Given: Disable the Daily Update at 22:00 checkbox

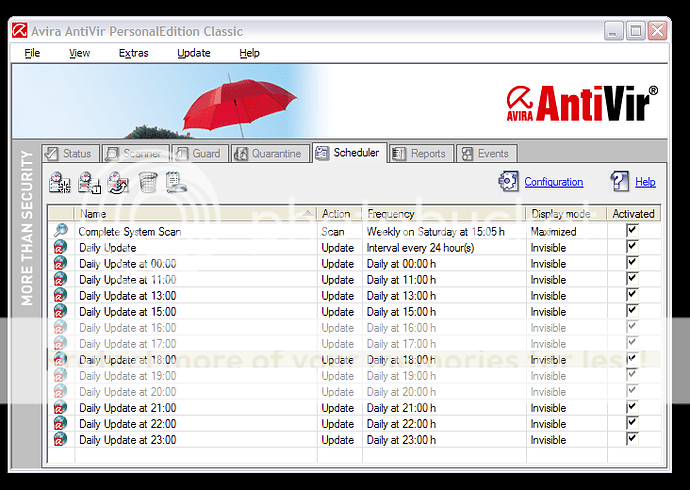Looking at the screenshot, I should point(631,423).
